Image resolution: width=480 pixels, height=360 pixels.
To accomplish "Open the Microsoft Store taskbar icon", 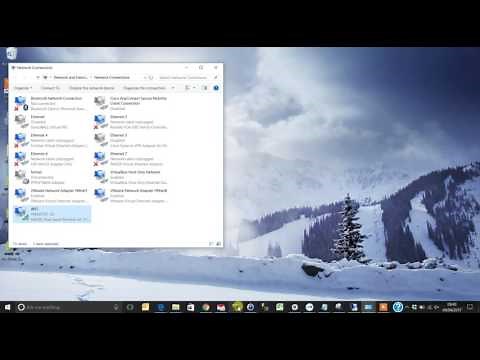I will click(190, 307).
